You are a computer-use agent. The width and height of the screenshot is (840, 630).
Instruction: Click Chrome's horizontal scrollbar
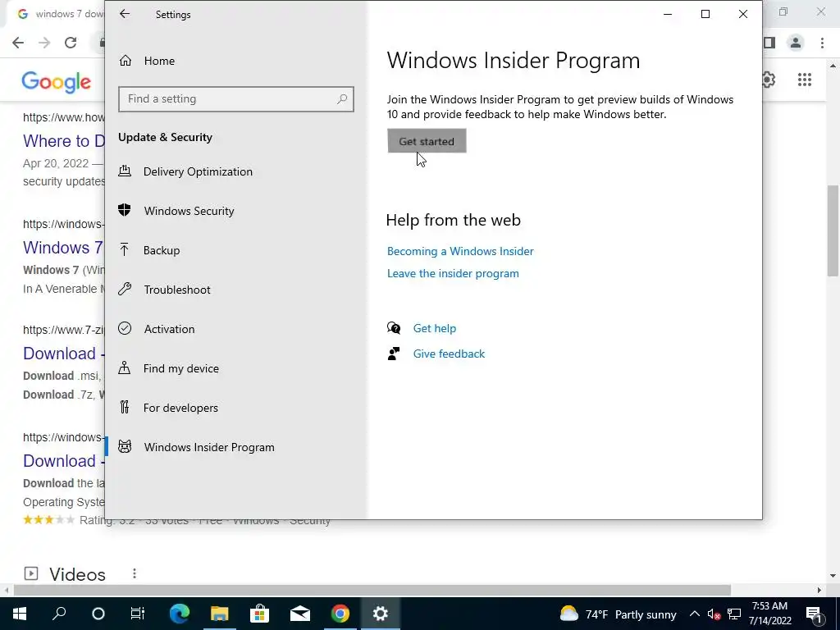pos(372,590)
